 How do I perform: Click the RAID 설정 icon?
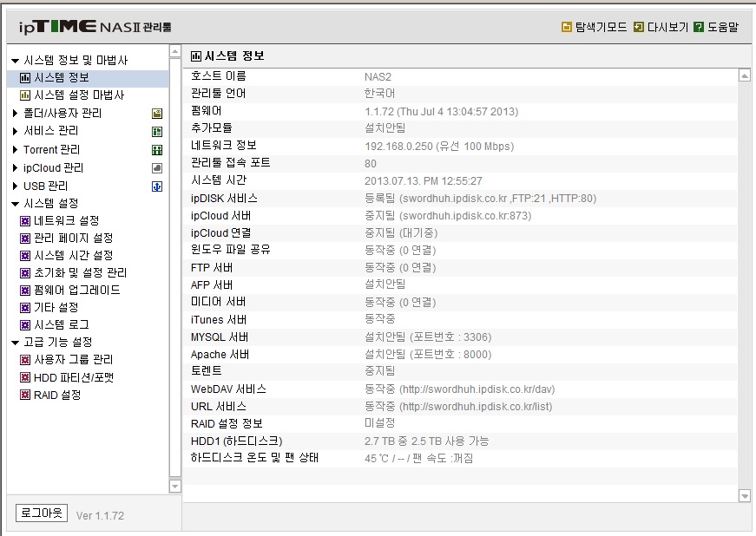pos(25,395)
